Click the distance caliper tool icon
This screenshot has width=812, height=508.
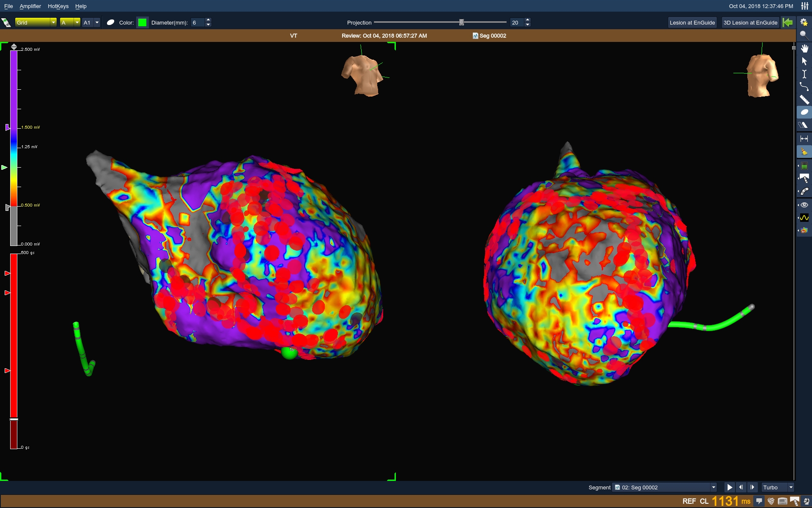click(804, 138)
